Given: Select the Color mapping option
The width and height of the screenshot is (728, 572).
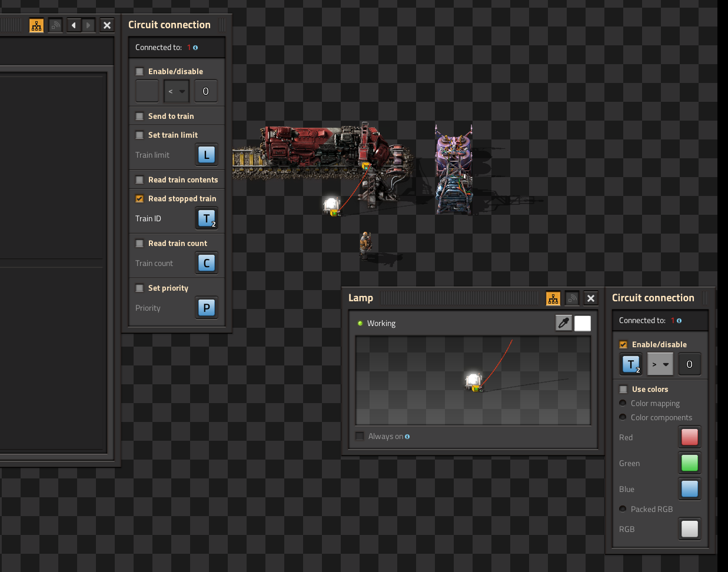Looking at the screenshot, I should 623,403.
